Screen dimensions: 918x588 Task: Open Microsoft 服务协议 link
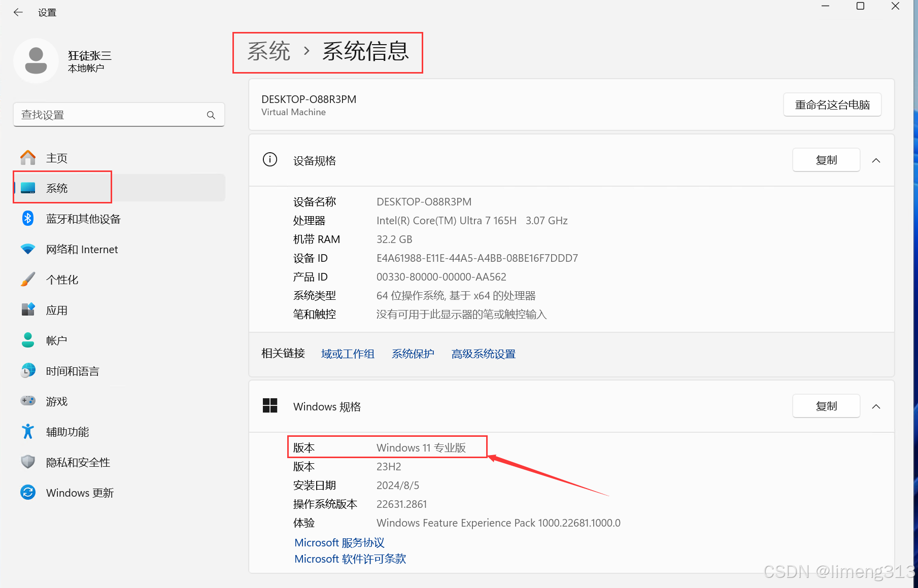pyautogui.click(x=339, y=543)
